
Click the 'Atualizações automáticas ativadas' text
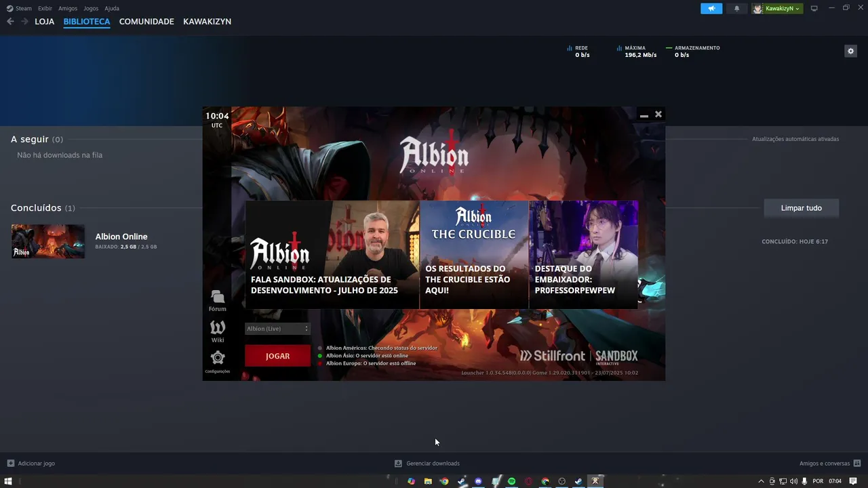pyautogui.click(x=795, y=139)
